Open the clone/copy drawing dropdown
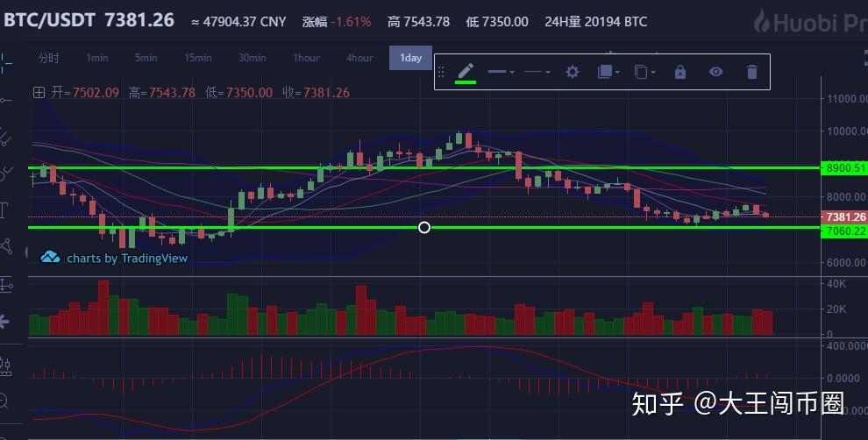Image resolution: width=868 pixels, height=440 pixels. pos(645,72)
